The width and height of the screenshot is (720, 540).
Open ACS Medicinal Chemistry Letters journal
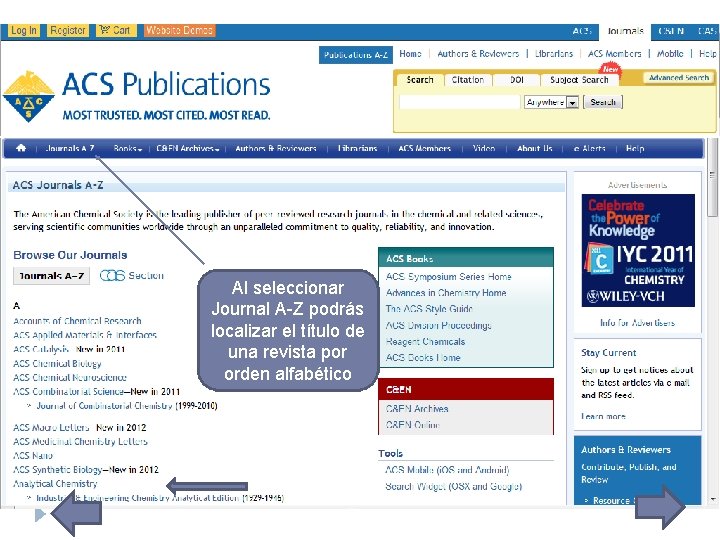tap(80, 441)
